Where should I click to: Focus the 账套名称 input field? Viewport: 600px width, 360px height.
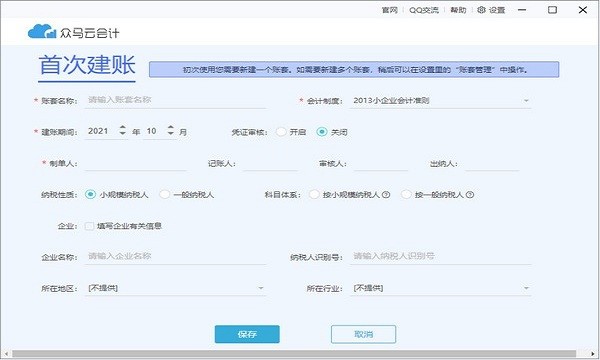tap(175, 100)
